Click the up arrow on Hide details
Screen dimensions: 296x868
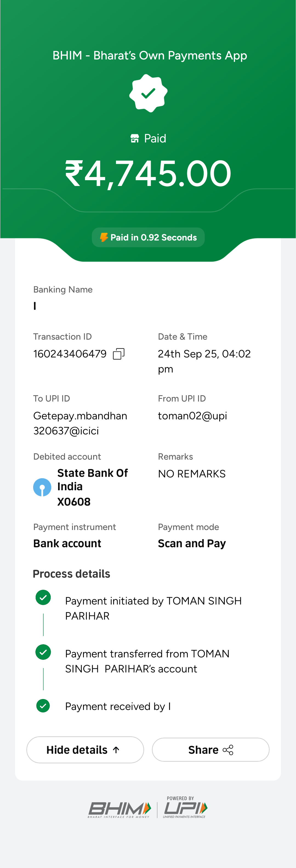point(116,750)
